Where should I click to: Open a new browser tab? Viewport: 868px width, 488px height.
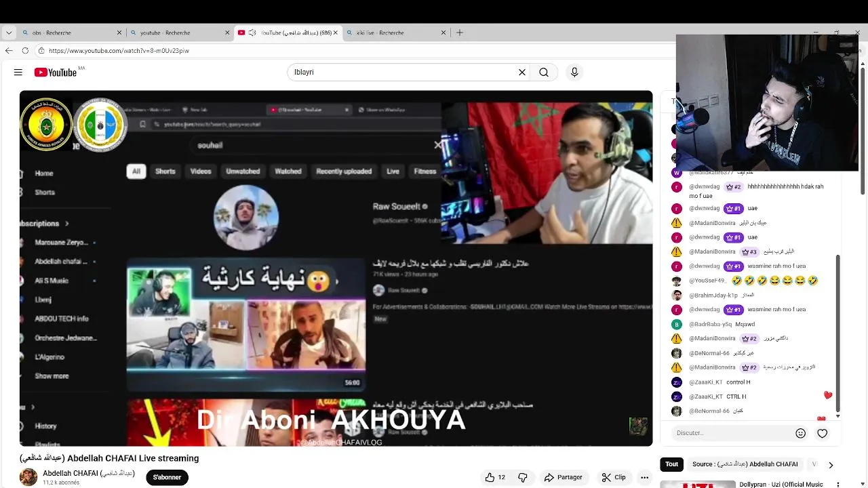460,33
